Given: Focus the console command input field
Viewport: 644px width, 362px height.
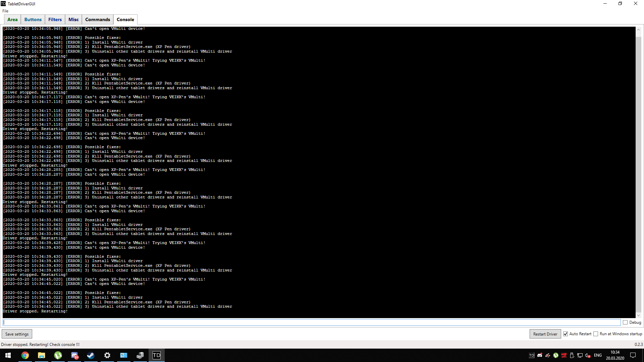Looking at the screenshot, I should coord(312,322).
